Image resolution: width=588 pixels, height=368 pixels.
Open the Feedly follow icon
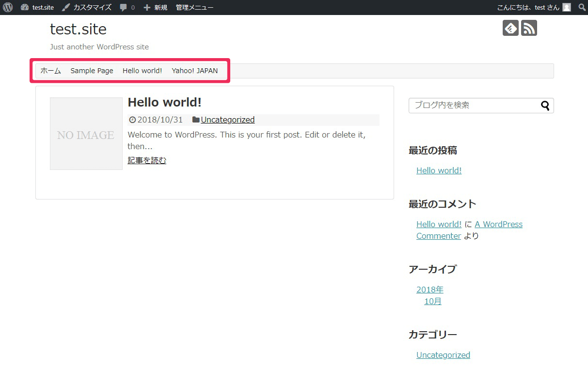tap(510, 28)
